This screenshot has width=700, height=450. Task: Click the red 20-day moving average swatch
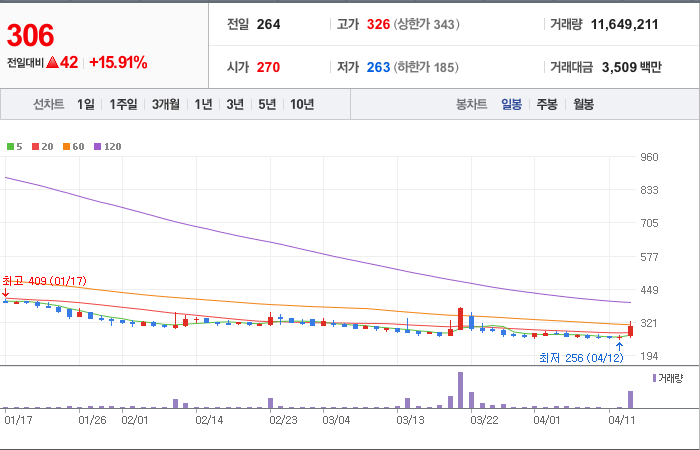tap(35, 146)
